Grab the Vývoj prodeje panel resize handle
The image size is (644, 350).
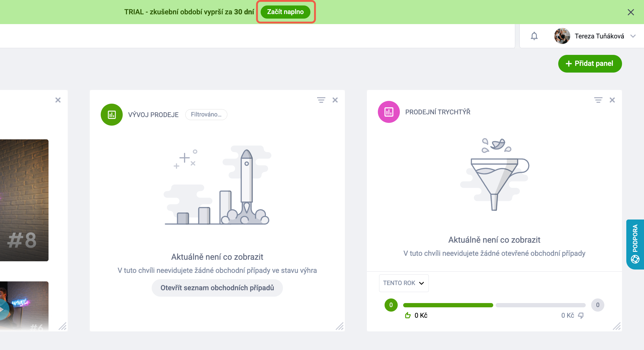[x=340, y=326]
